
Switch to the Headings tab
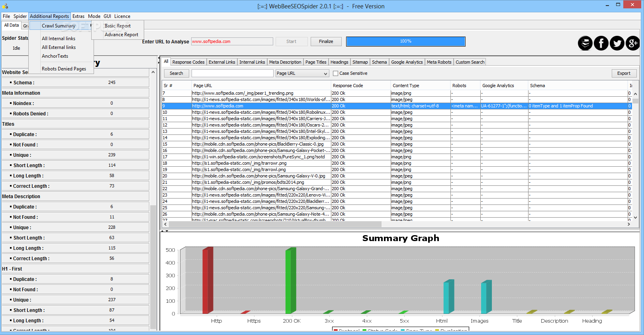coord(339,62)
